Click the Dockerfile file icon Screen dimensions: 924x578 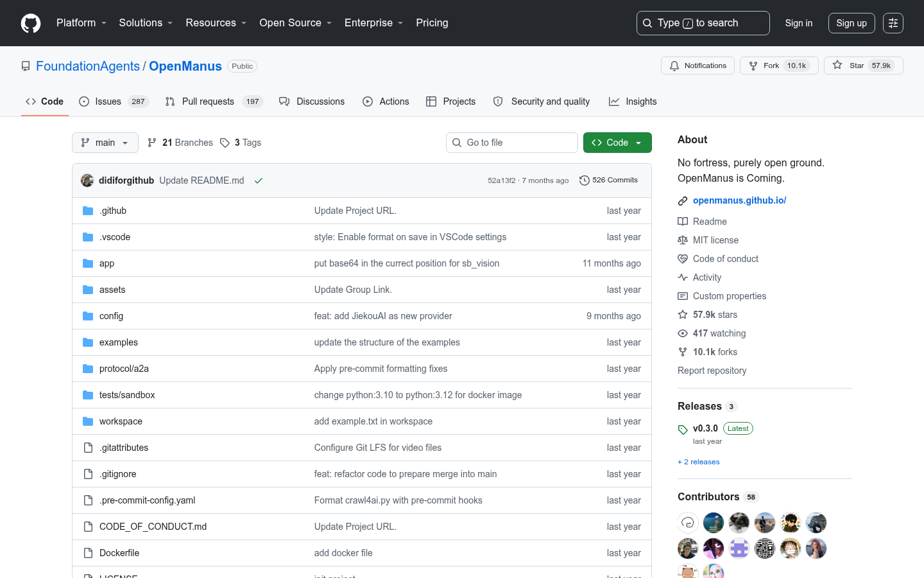click(x=88, y=553)
